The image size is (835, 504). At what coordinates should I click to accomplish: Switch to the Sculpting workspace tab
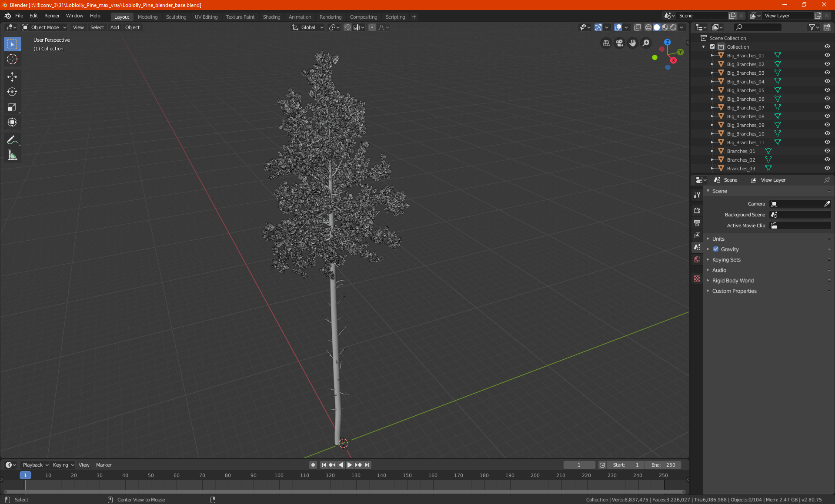[x=176, y=17]
